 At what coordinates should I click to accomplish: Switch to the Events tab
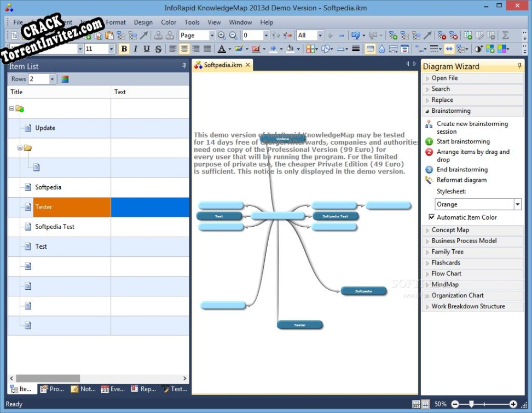(x=113, y=389)
